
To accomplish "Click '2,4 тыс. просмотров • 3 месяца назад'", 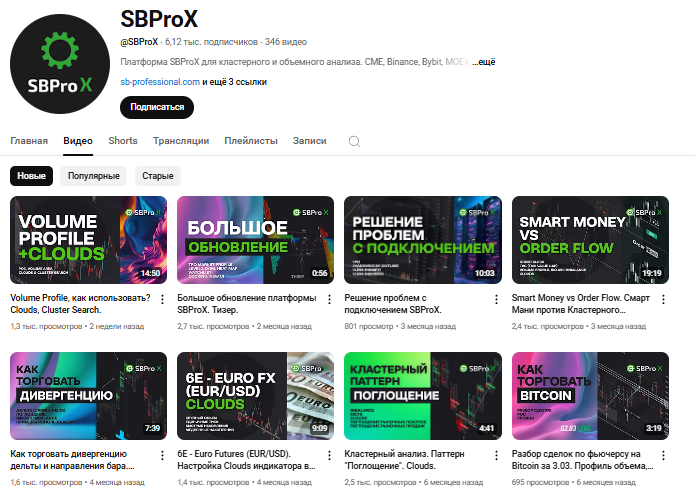I will pyautogui.click(x=578, y=326).
